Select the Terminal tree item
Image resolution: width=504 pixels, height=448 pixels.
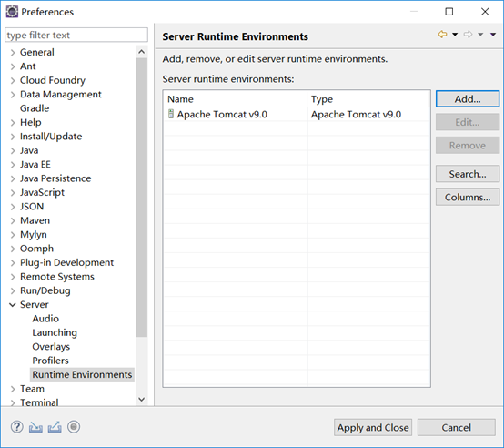[x=39, y=402]
